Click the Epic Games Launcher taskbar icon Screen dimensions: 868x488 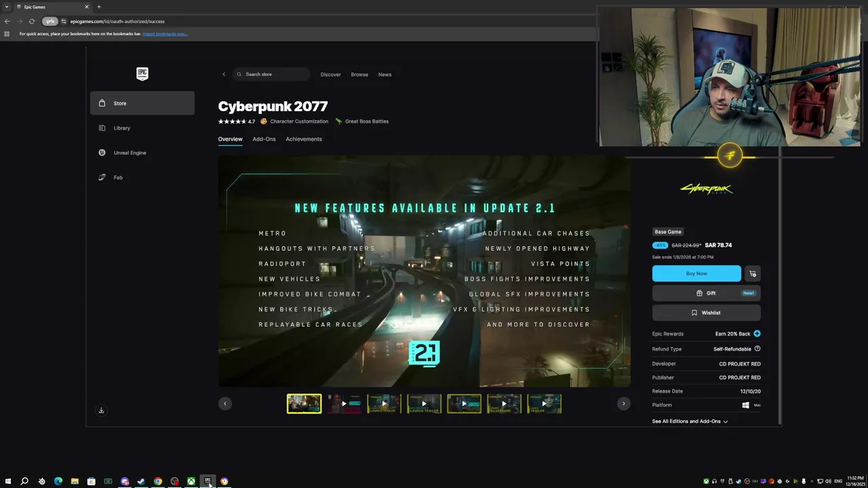point(208,481)
